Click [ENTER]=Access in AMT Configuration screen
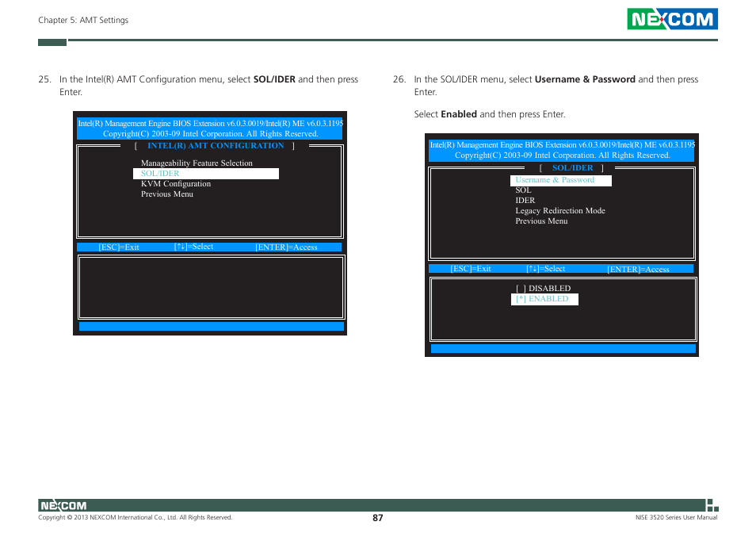The width and height of the screenshot is (756, 533). [286, 247]
